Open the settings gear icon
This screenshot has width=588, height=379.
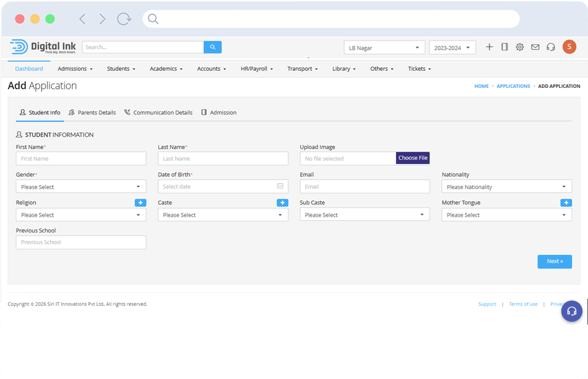tap(520, 47)
